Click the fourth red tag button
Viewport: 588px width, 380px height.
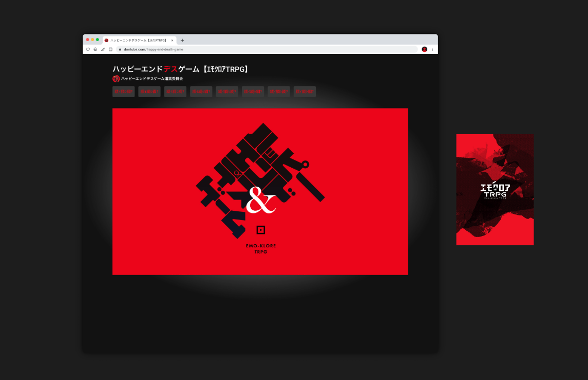[201, 92]
